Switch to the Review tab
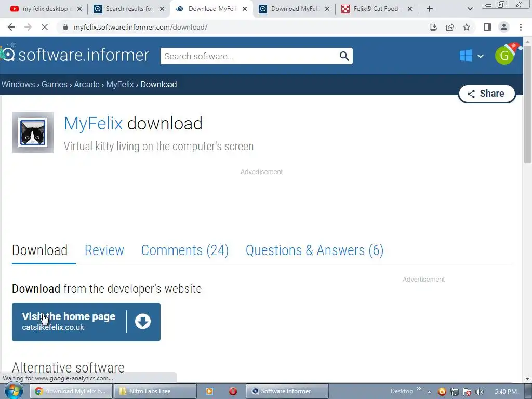Image resolution: width=532 pixels, height=399 pixels. tap(104, 250)
